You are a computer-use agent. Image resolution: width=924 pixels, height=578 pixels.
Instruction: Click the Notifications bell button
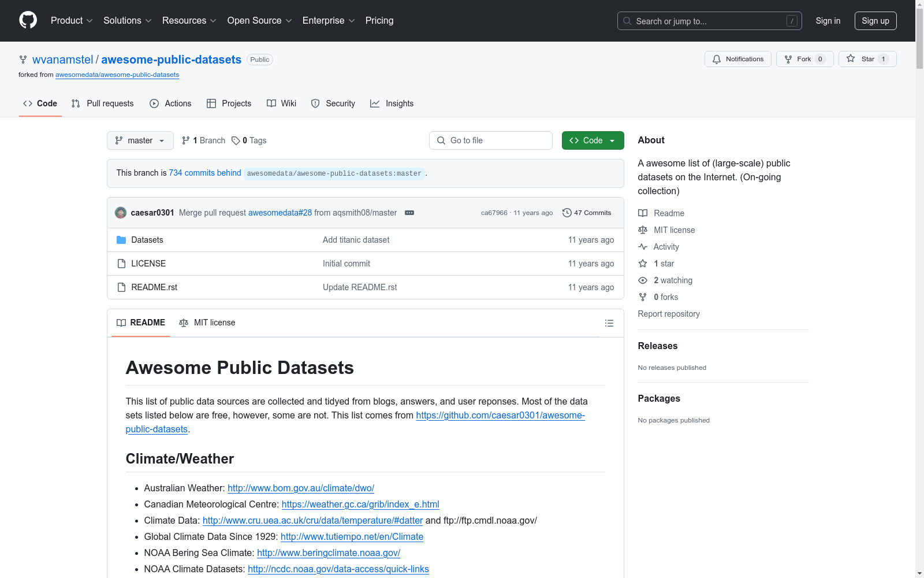point(737,59)
